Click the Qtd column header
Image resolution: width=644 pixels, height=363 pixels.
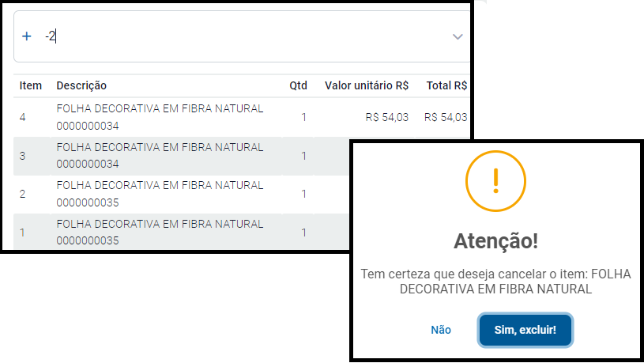pyautogui.click(x=298, y=85)
